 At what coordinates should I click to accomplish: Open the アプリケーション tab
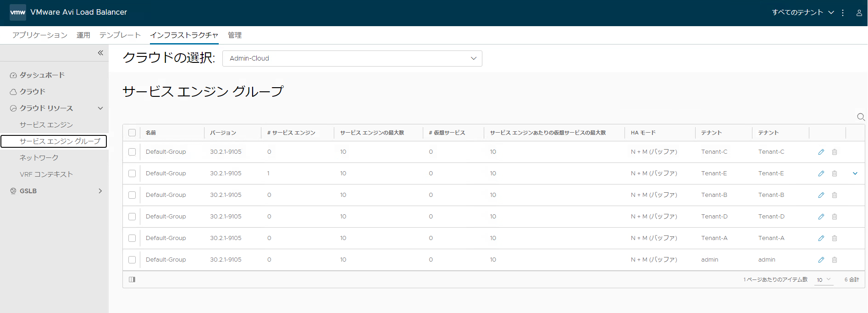(x=40, y=35)
